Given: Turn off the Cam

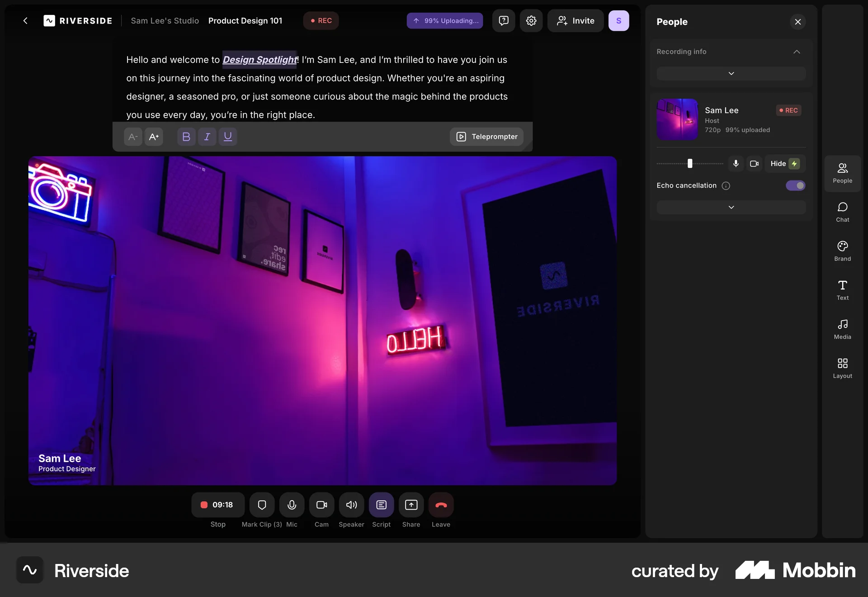Looking at the screenshot, I should pyautogui.click(x=321, y=505).
